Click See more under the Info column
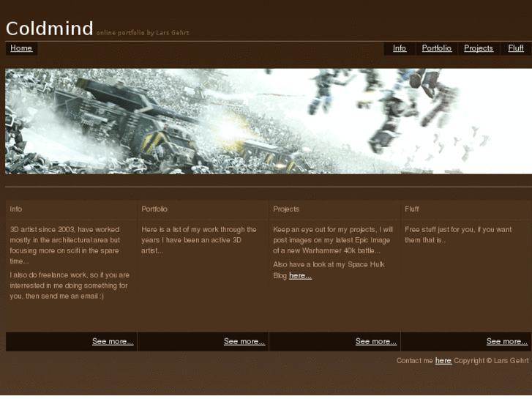The width and height of the screenshot is (532, 399). point(113,341)
